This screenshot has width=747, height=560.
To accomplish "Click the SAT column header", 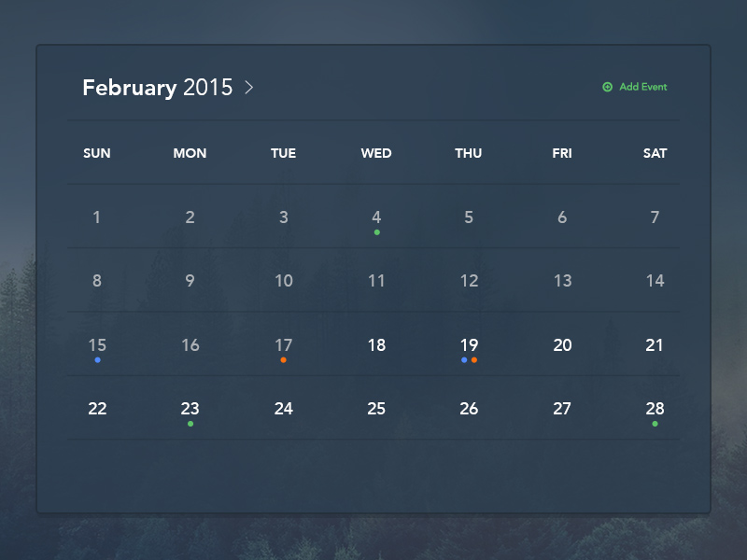I will 655,153.
